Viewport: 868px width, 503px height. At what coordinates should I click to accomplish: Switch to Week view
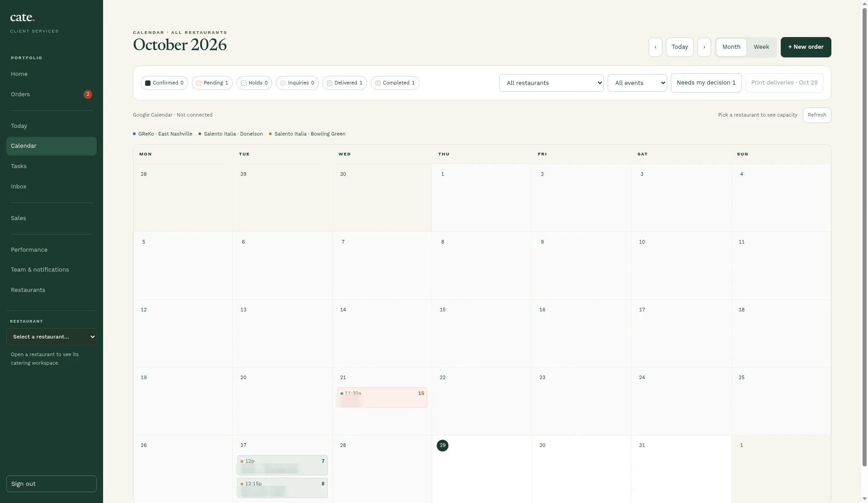click(x=761, y=47)
